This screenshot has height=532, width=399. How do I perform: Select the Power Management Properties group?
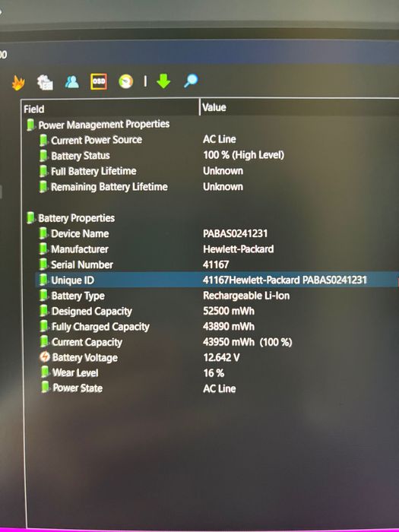pos(212,124)
